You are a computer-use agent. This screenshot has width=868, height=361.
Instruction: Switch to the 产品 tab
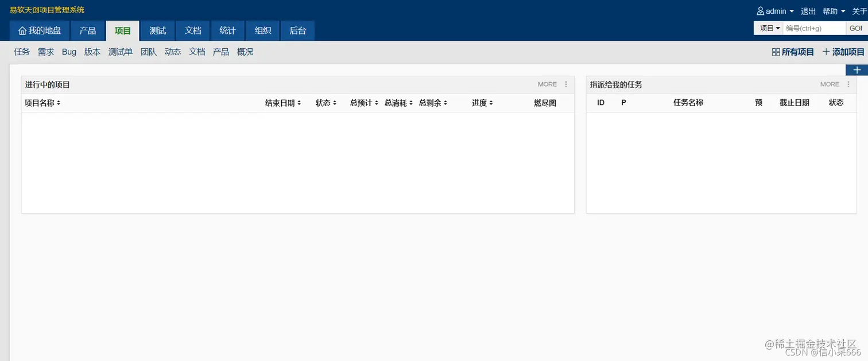(x=88, y=31)
